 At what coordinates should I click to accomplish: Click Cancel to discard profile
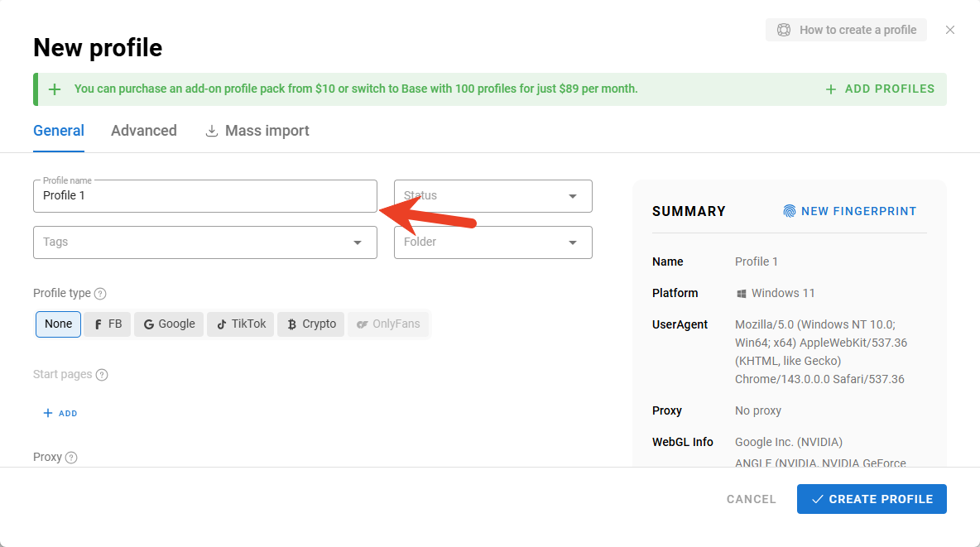(751, 499)
